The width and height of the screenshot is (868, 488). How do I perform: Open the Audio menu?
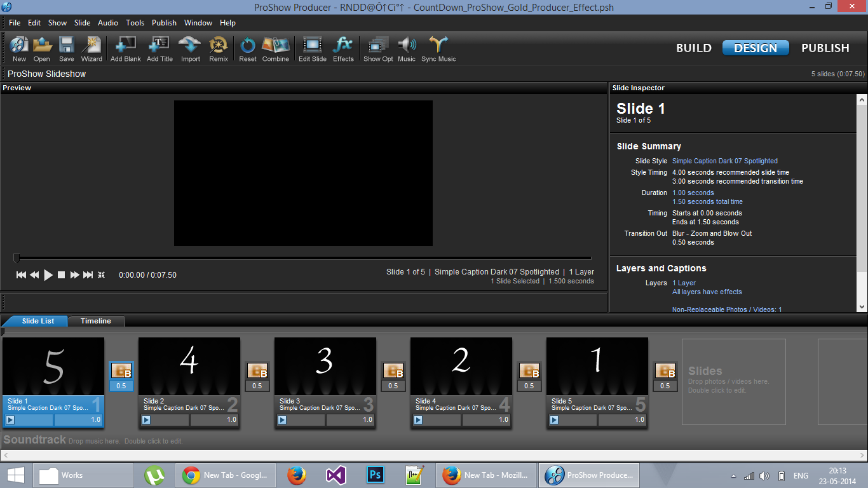pos(108,23)
